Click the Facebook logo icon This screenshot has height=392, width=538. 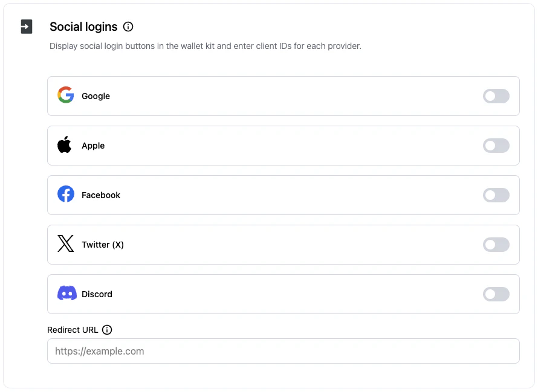pyautogui.click(x=66, y=194)
